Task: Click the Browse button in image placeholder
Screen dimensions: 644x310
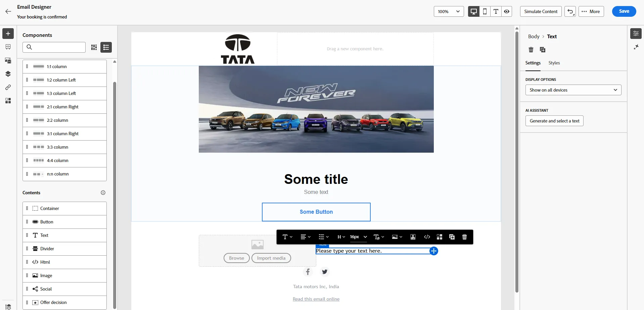Action: 236,258
